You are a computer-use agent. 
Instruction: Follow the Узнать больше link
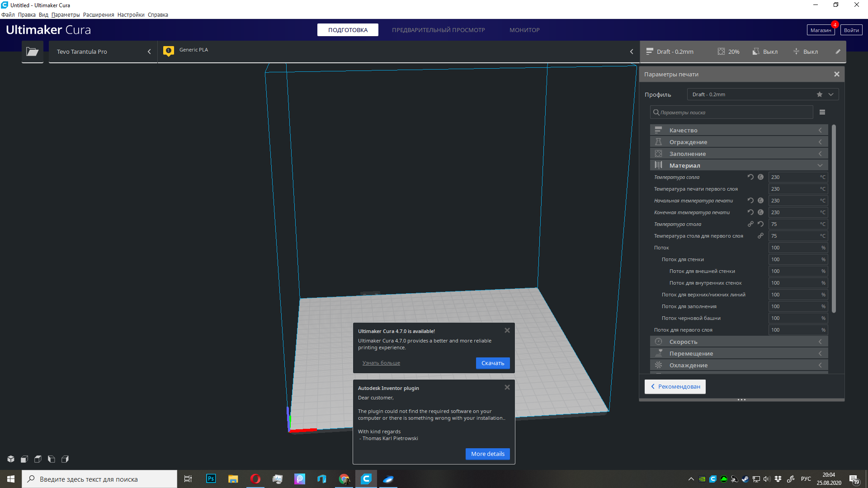coord(381,363)
